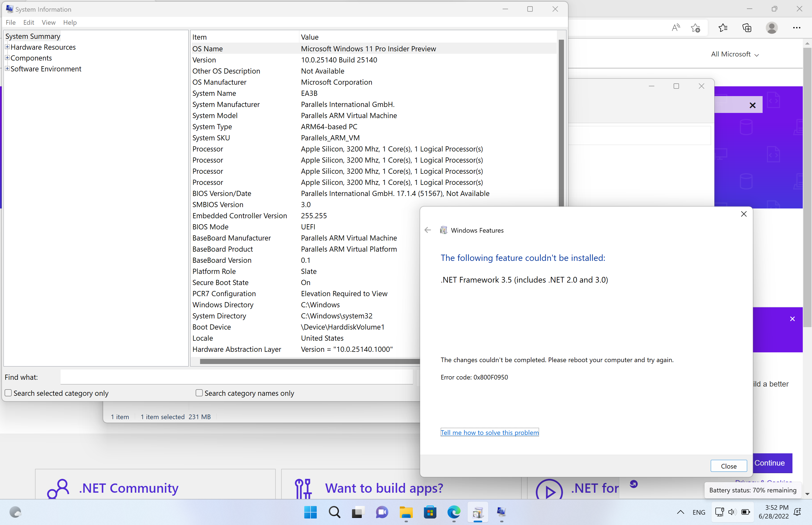Expand the Hardware Resources tree node
812x525 pixels.
pyautogui.click(x=7, y=47)
